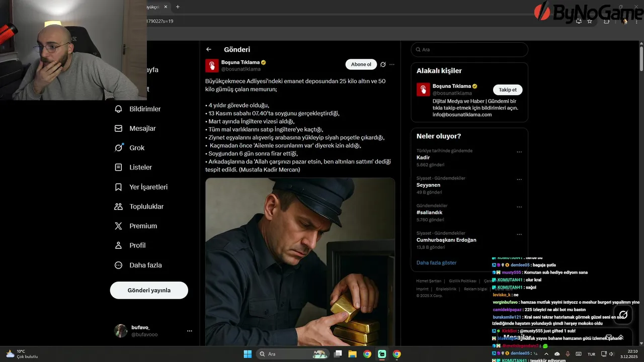
Task: Open the Seyyanen trending topic
Action: pos(428,185)
